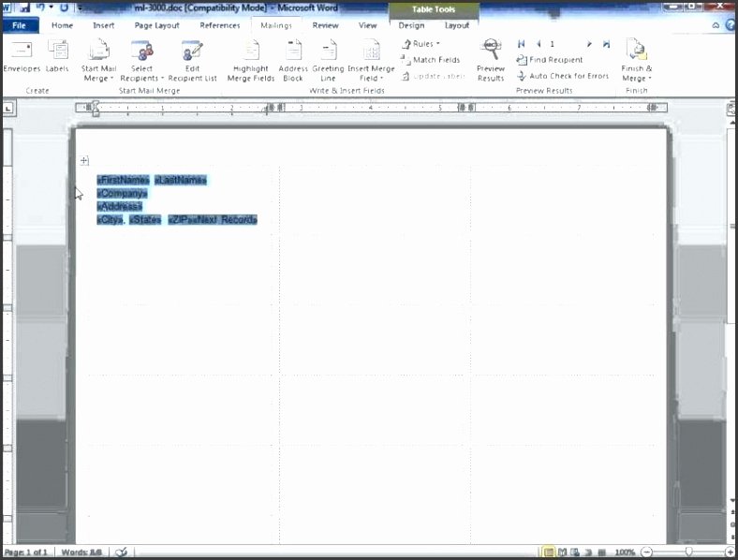Switch to Print Layout view
Screen dimensions: 738x560
(548, 552)
